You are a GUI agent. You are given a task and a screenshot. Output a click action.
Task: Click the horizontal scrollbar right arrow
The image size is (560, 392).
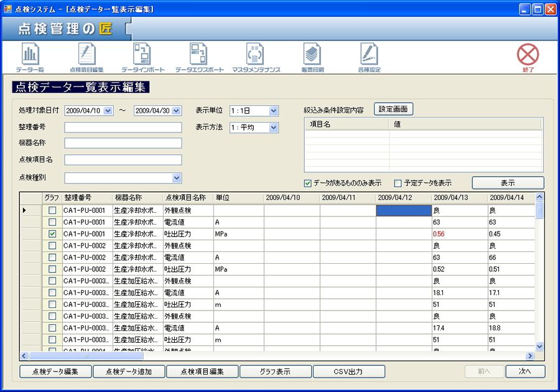click(x=530, y=356)
